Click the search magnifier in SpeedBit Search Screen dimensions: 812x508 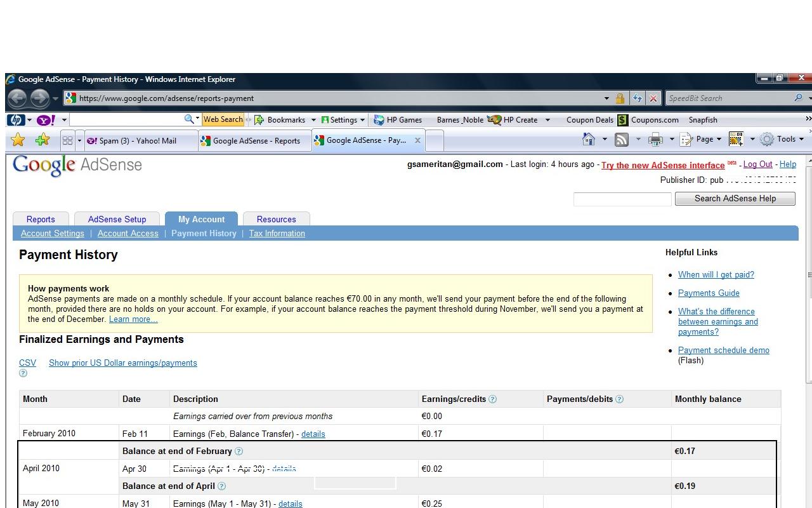pyautogui.click(x=798, y=98)
